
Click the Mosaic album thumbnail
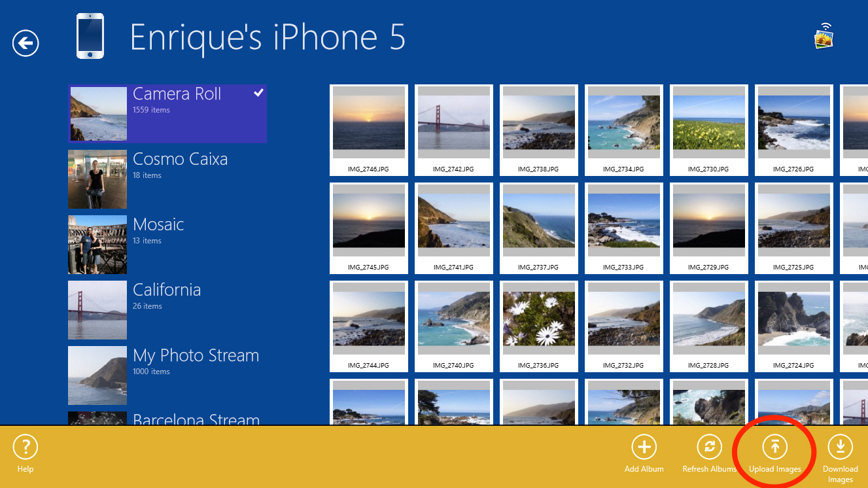(97, 245)
